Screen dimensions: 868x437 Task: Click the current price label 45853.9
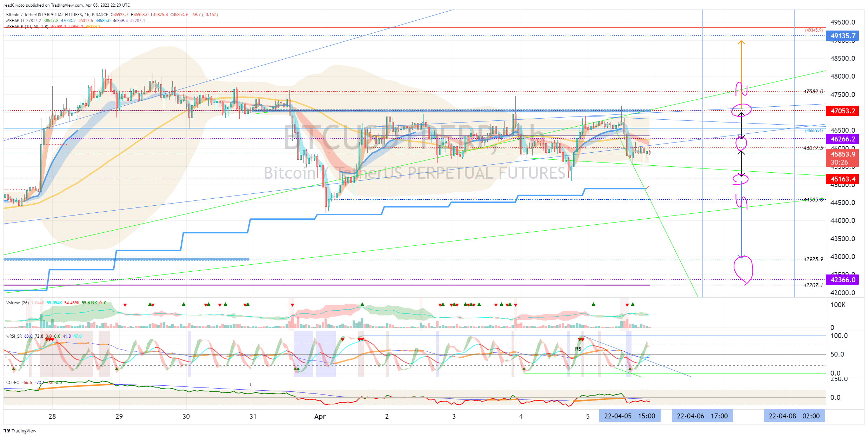(842, 154)
